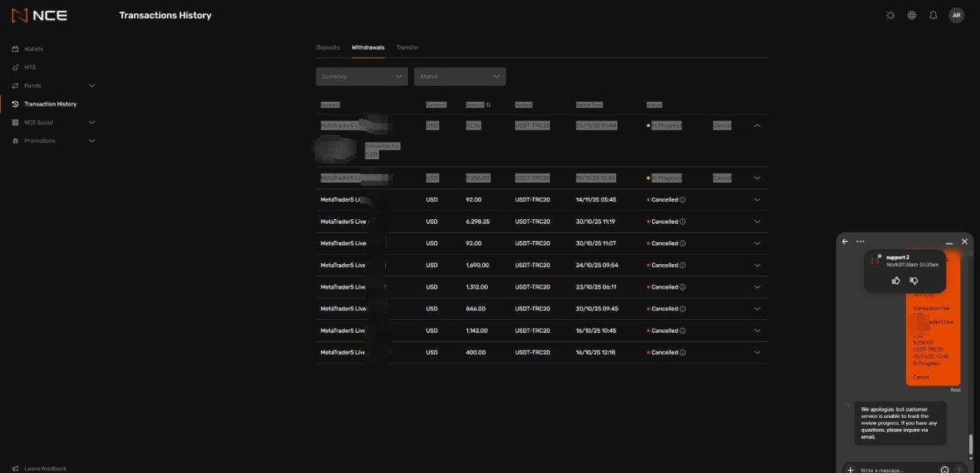Go back in the chat widget

tap(845, 241)
